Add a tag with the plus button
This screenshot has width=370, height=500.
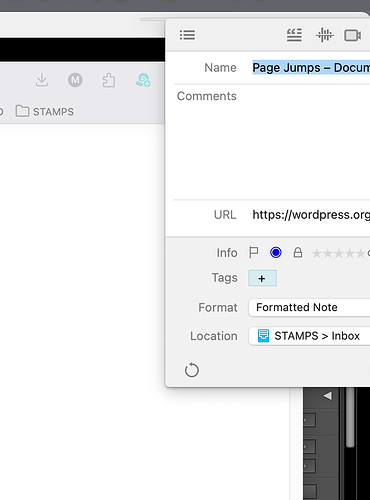(262, 278)
